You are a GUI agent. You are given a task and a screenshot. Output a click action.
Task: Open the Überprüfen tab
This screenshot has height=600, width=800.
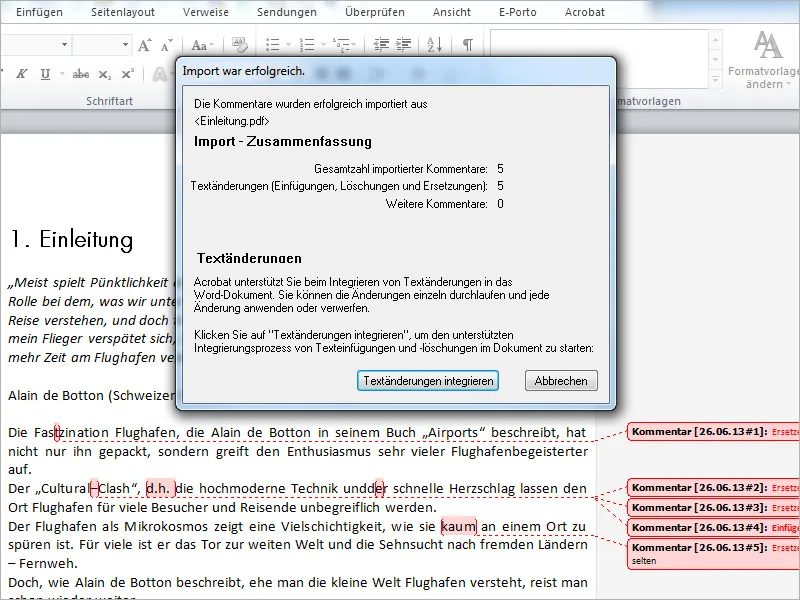tap(374, 12)
